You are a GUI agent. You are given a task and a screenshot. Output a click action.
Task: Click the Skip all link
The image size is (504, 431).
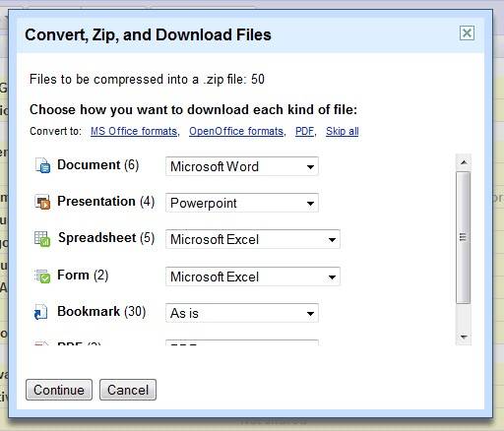[343, 131]
